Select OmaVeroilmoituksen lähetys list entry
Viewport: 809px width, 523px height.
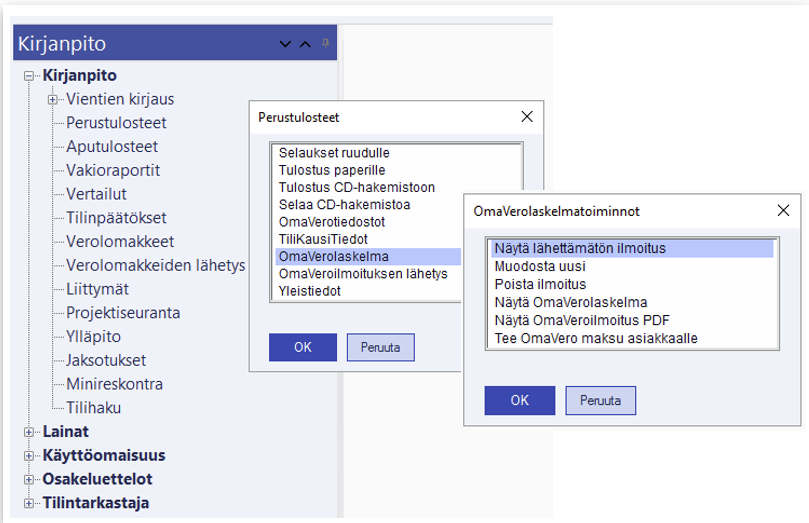tap(364, 274)
